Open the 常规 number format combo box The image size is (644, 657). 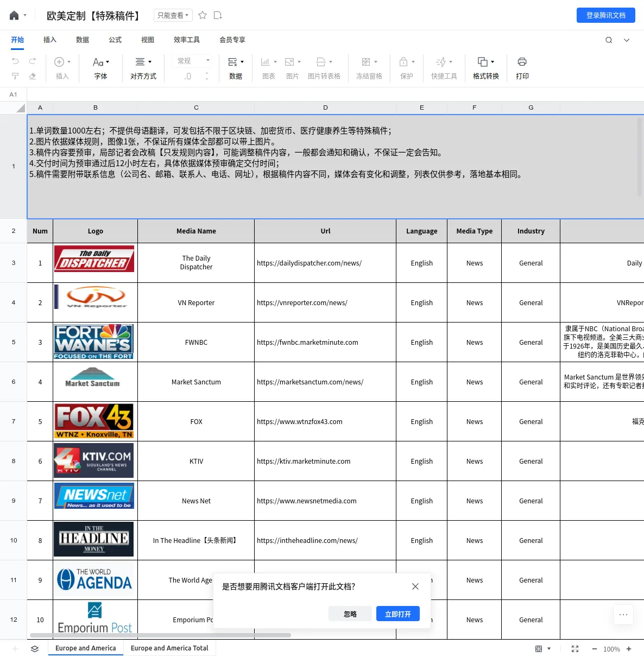[x=192, y=61]
